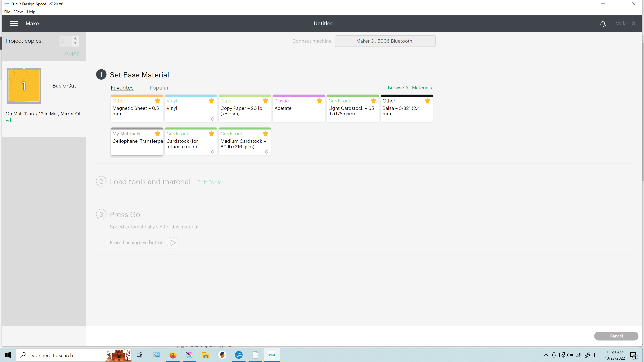This screenshot has height=362, width=644.
Task: Remove Balsa material from favorites star
Action: coord(427,101)
